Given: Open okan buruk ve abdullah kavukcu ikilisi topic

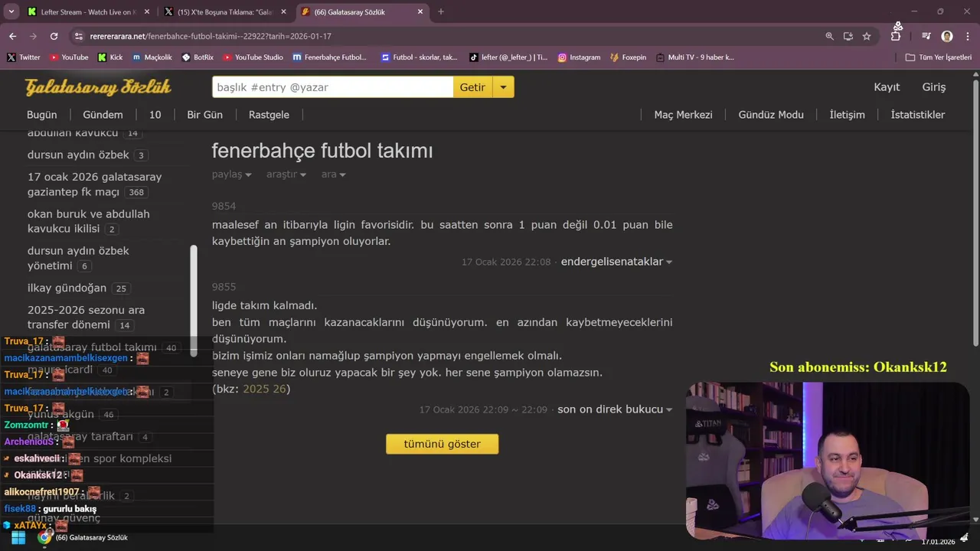Looking at the screenshot, I should coord(89,221).
